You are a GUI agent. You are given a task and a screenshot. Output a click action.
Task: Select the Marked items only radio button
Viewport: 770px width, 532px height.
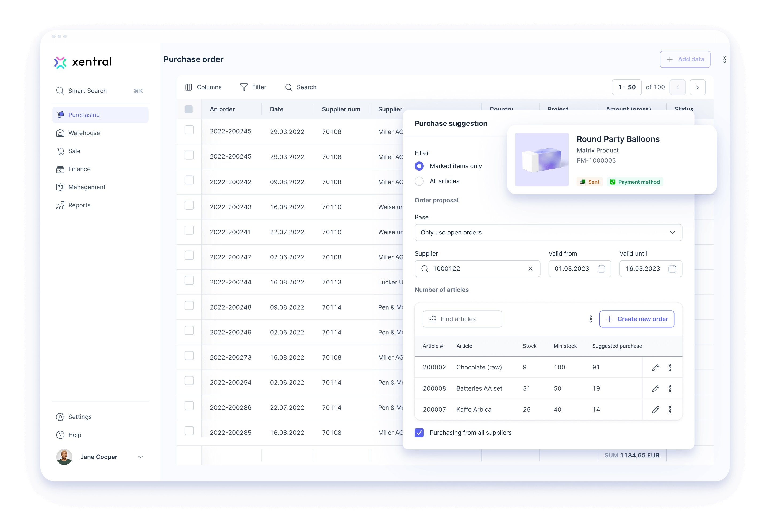point(419,166)
